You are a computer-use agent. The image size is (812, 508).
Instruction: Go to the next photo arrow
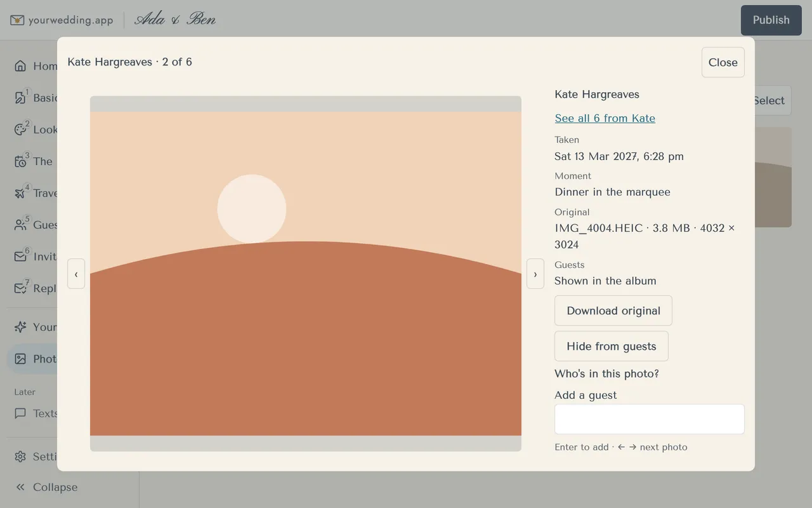(x=535, y=274)
